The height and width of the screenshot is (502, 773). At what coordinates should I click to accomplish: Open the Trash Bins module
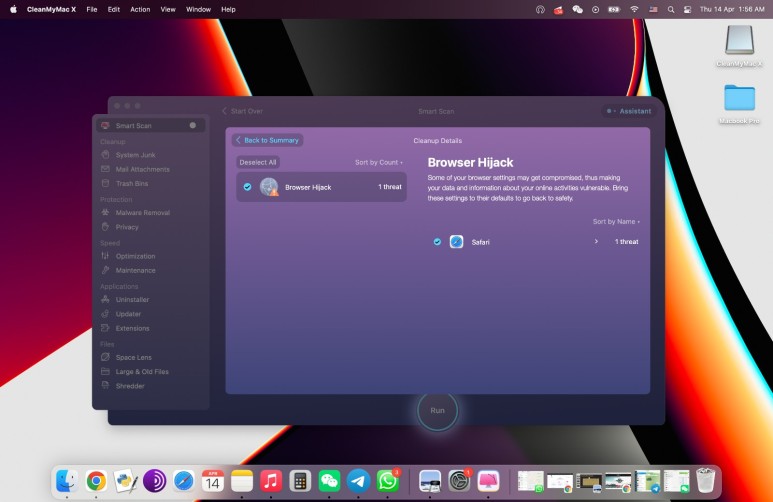pos(131,183)
